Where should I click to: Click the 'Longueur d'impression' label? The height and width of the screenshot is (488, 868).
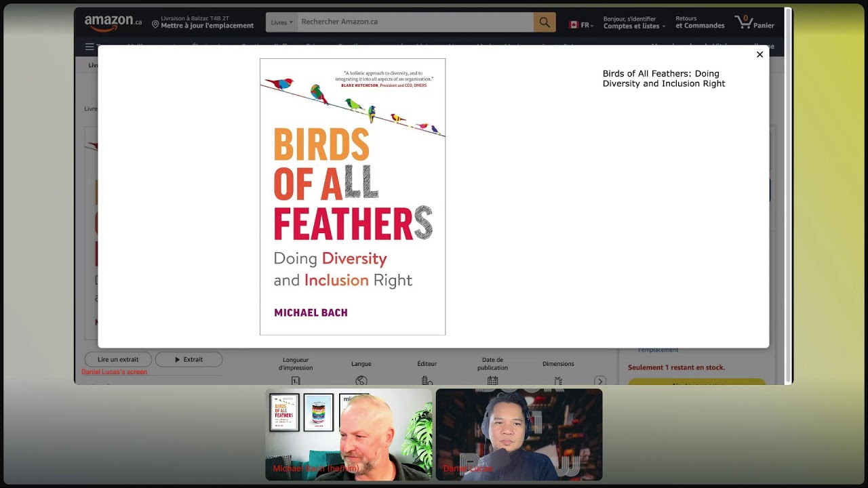pyautogui.click(x=296, y=364)
